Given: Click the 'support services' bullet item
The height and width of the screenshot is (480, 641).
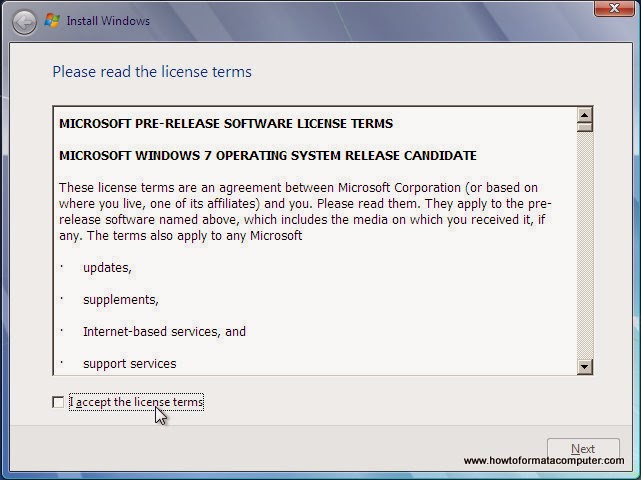Looking at the screenshot, I should 130,364.
